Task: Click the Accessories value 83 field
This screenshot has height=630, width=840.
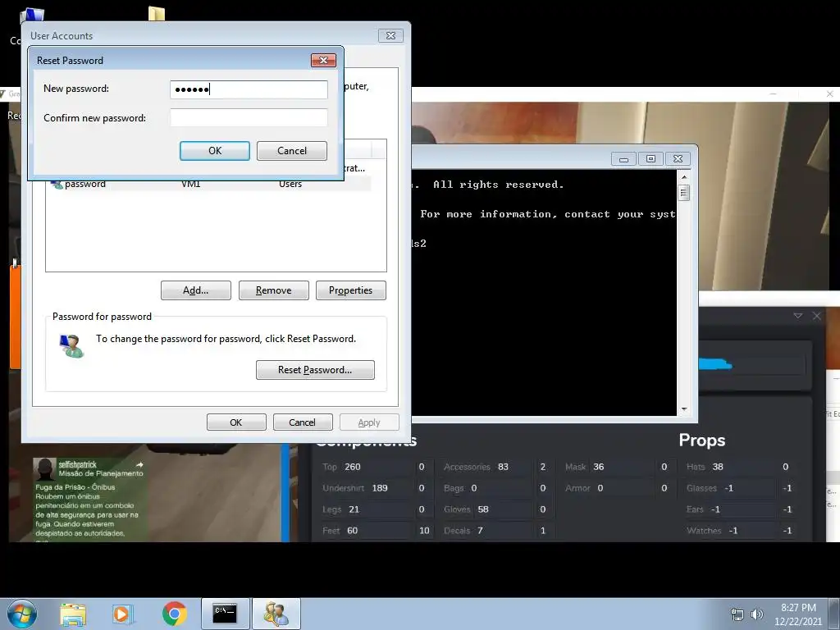Action: click(514, 467)
